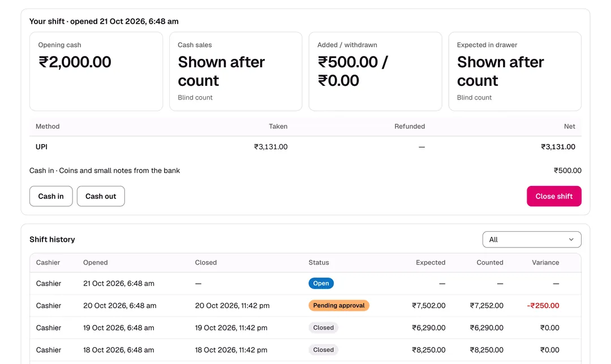Click the Counted column header

click(490, 262)
